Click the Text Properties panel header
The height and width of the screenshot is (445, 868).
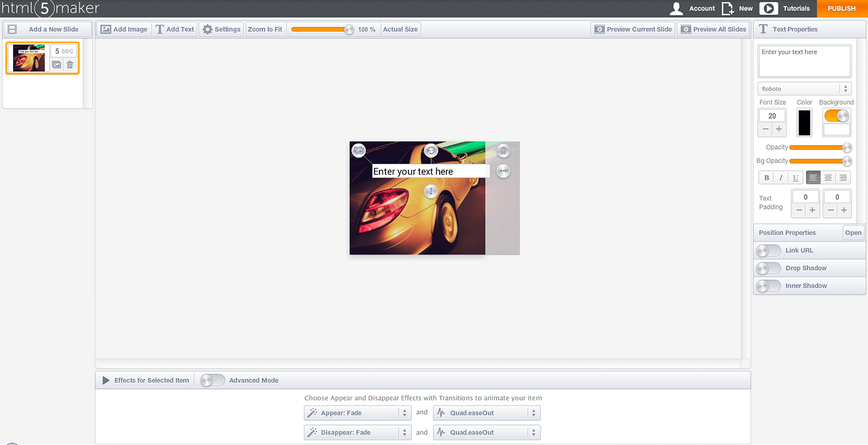[x=809, y=29]
